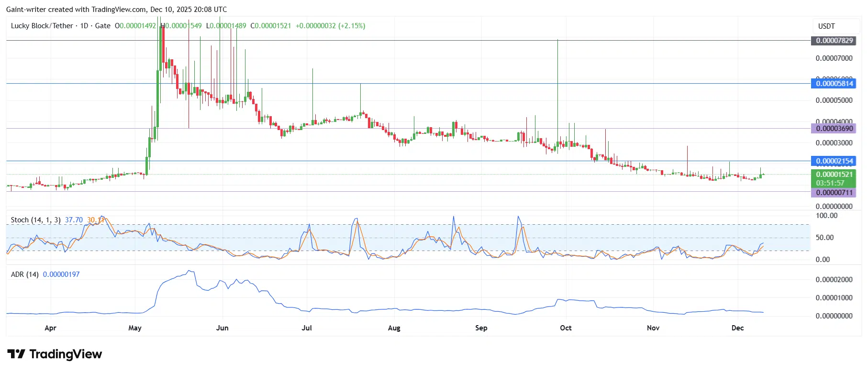
Task: Click the TradingView logo at bottom left
Action: (55, 354)
